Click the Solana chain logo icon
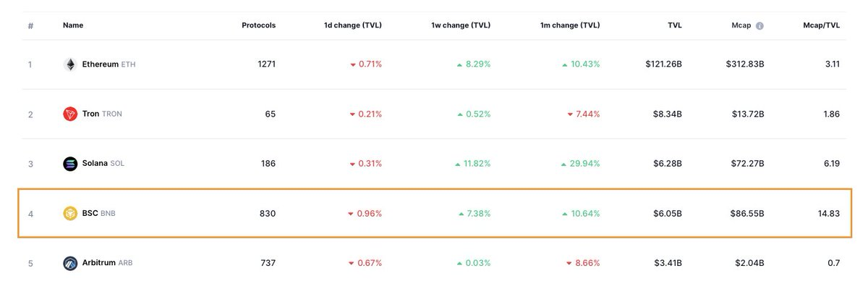Viewport: 868px width, 284px height. pos(70,164)
